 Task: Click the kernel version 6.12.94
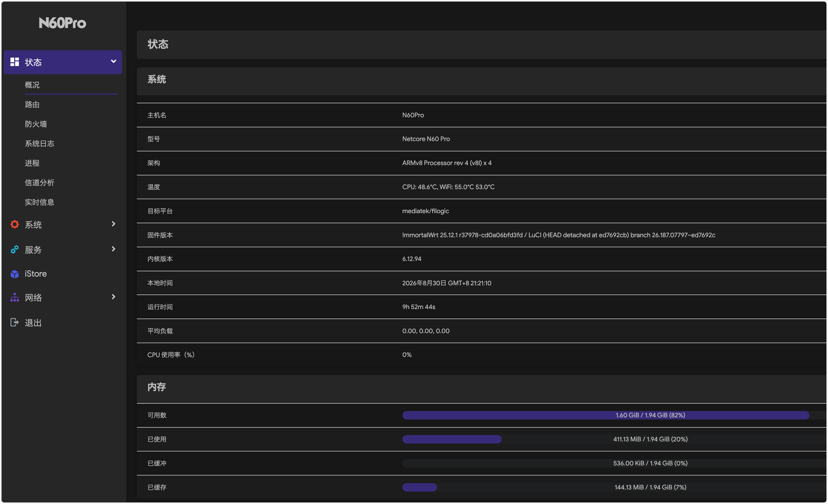point(412,259)
